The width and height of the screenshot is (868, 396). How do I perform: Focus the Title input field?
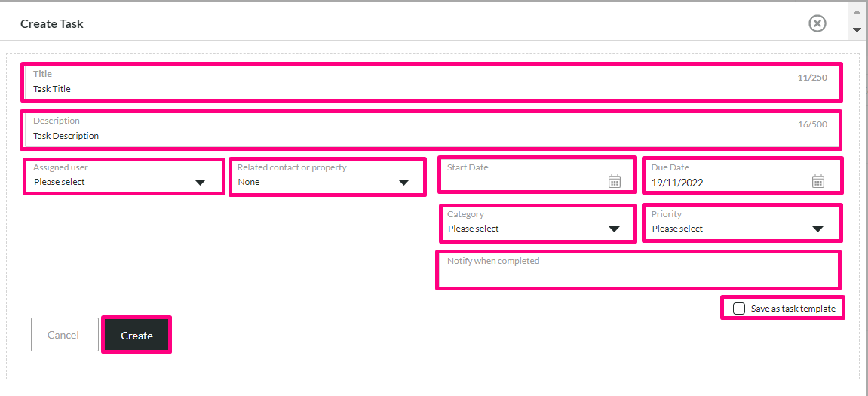pos(432,82)
